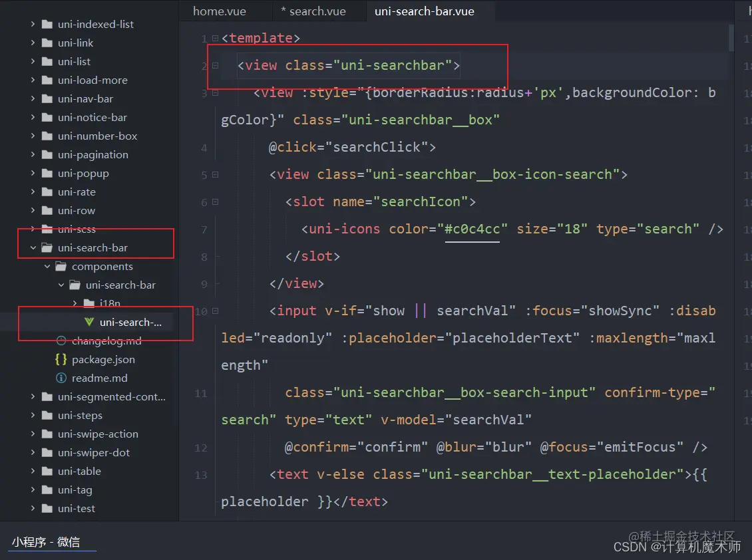The width and height of the screenshot is (752, 560).
Task: Open readme.md in the file tree
Action: (100, 378)
